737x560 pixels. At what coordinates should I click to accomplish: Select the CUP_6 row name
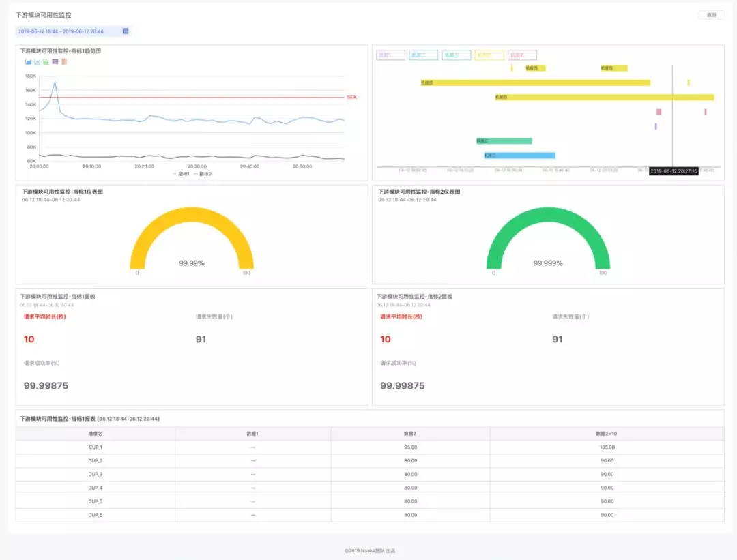pos(96,515)
